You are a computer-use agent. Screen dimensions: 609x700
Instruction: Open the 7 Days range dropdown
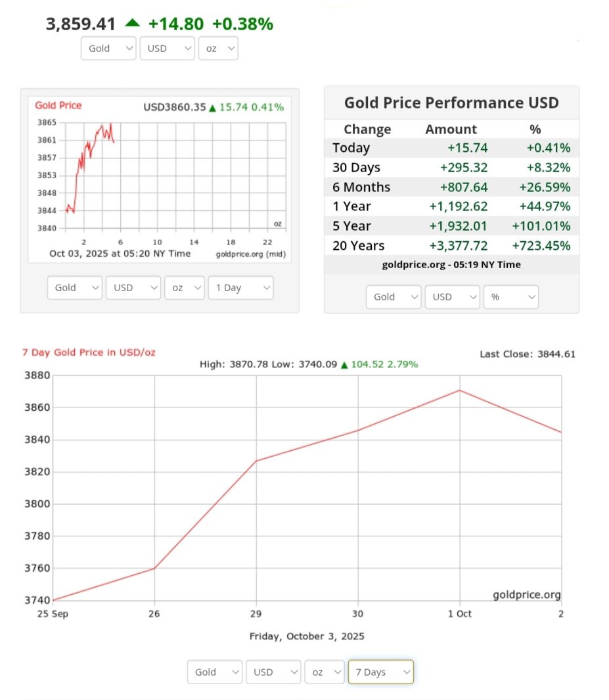coord(380,672)
